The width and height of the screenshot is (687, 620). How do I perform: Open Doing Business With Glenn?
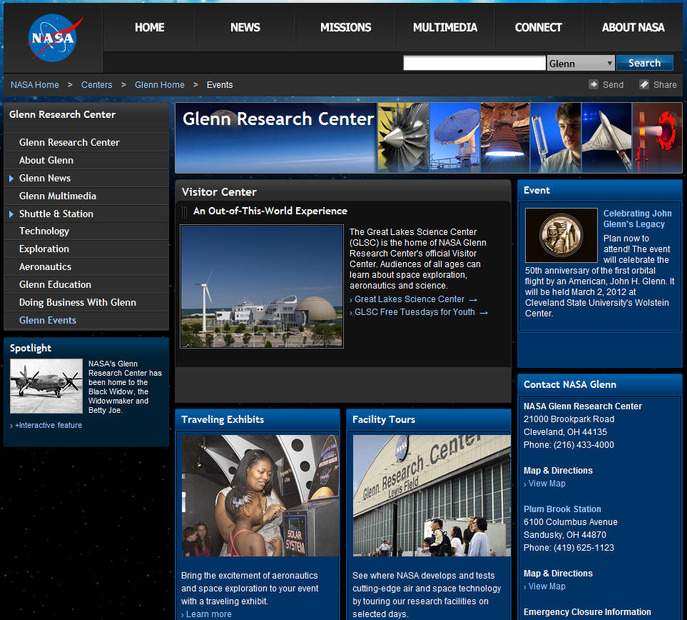[78, 302]
